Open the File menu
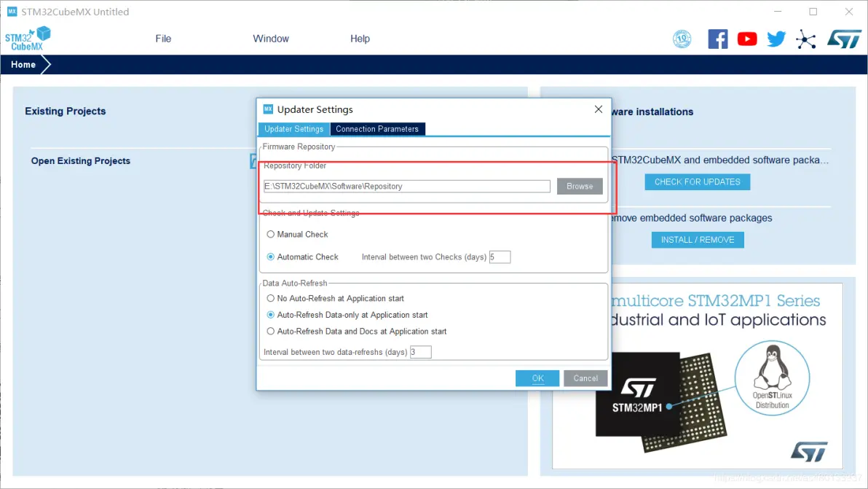868x489 pixels. [x=163, y=39]
